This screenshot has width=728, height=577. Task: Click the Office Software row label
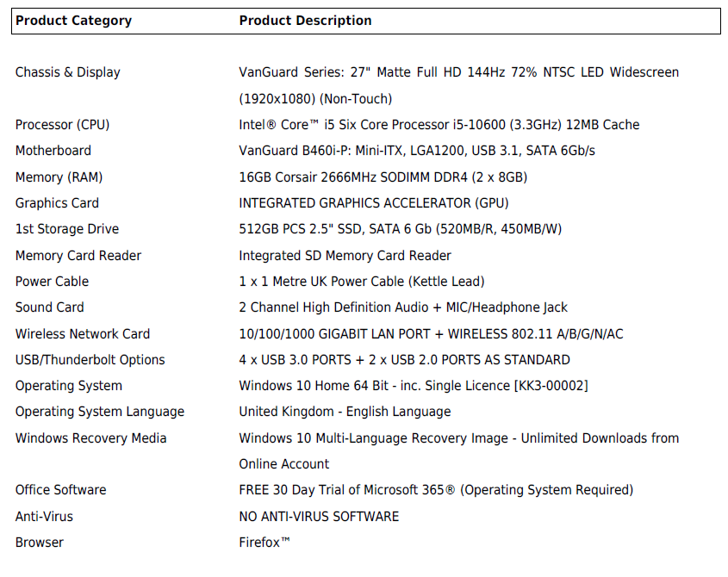pos(60,490)
